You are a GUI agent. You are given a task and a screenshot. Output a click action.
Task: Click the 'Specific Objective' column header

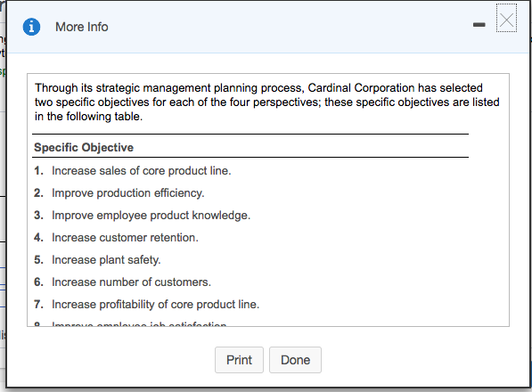tap(84, 148)
